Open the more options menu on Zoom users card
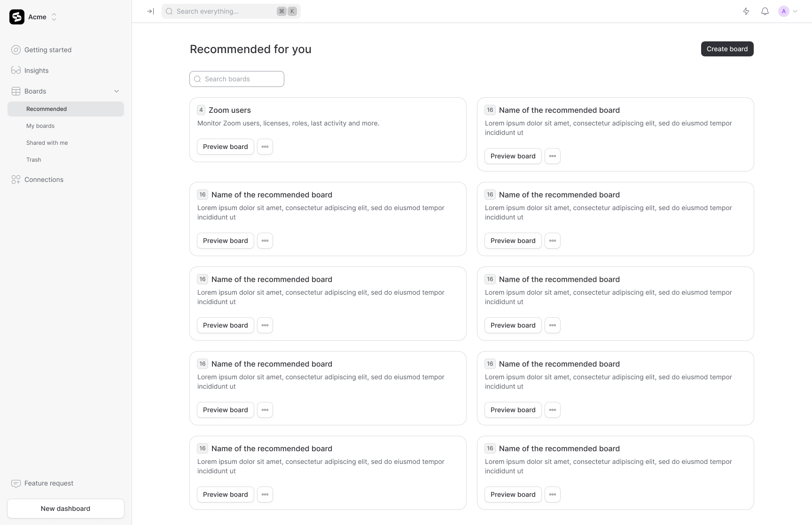Viewport: 812px width, 525px height. [265, 147]
